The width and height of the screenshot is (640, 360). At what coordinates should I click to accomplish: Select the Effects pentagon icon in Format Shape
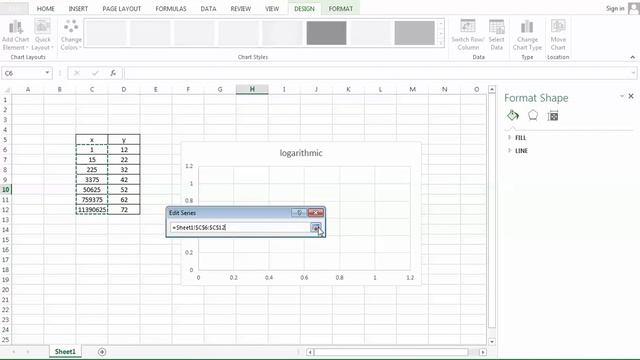click(533, 116)
